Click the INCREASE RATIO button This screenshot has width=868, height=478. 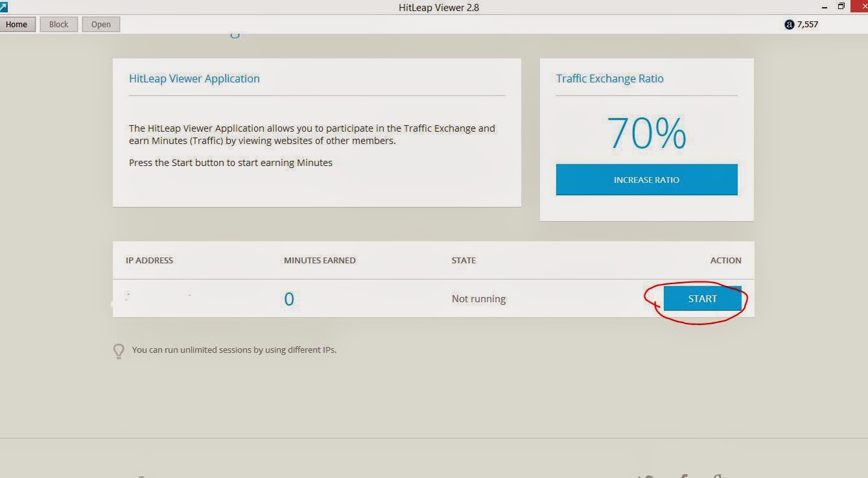pos(646,180)
